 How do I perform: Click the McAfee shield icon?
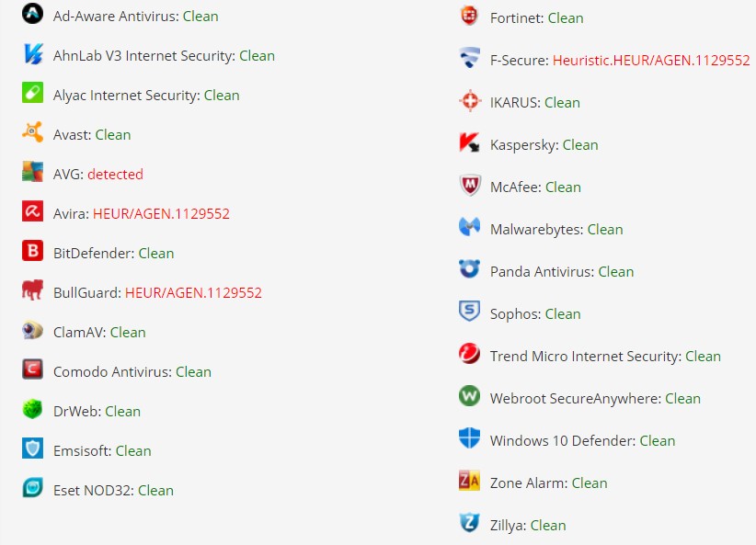[x=470, y=186]
